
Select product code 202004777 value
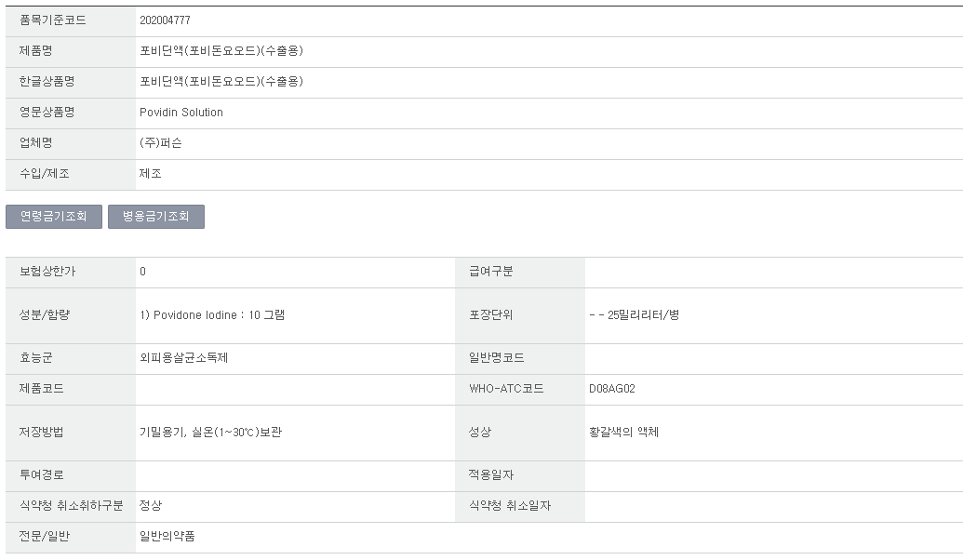166,20
